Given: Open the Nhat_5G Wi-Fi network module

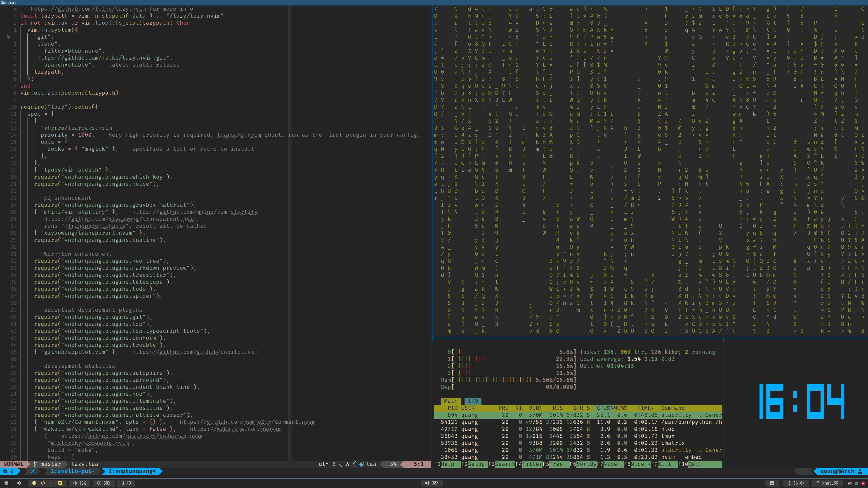Looking at the screenshot, I should click(x=827, y=483).
